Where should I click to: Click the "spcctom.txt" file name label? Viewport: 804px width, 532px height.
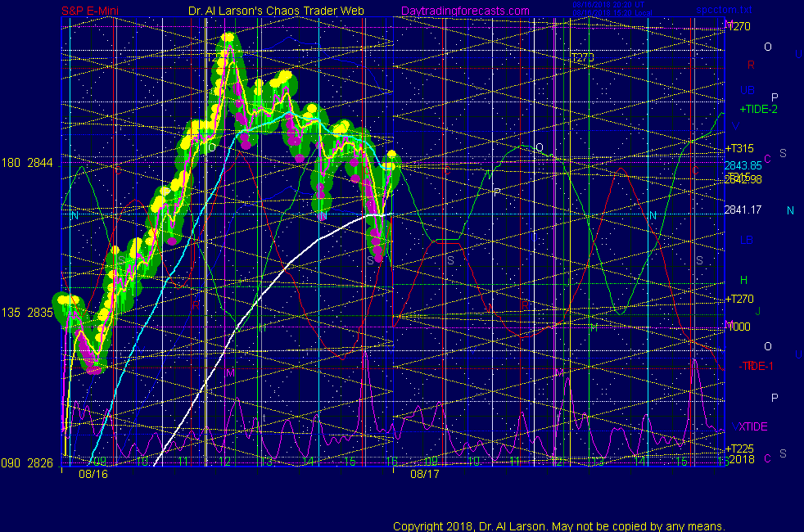point(724,9)
